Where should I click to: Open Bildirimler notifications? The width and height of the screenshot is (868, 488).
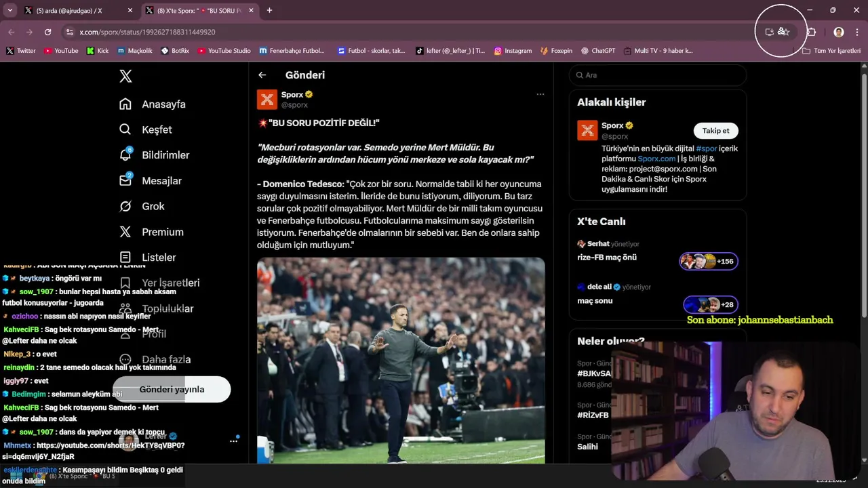154,155
